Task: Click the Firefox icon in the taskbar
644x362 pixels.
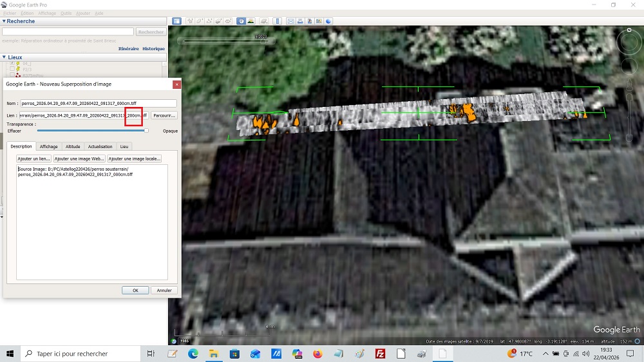Action: click(317, 354)
